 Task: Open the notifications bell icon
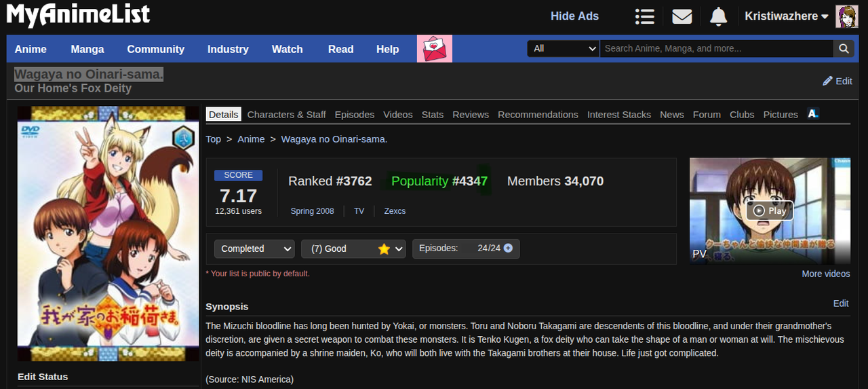718,16
